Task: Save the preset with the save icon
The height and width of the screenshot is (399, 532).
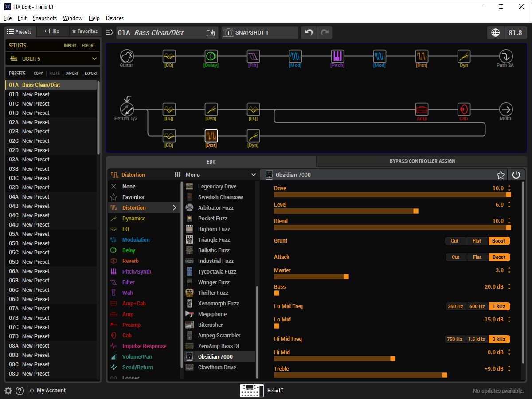Action: 211,33
